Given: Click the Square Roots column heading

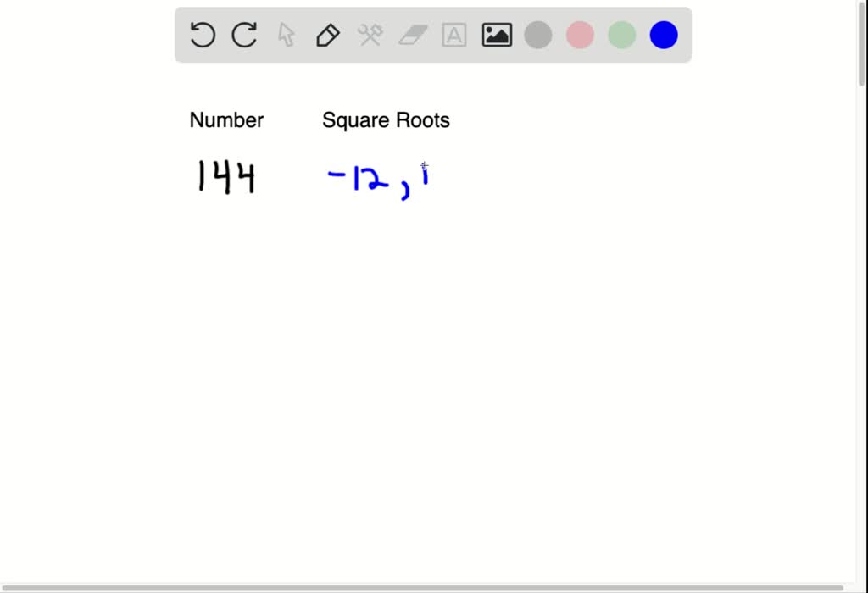Looking at the screenshot, I should (386, 120).
